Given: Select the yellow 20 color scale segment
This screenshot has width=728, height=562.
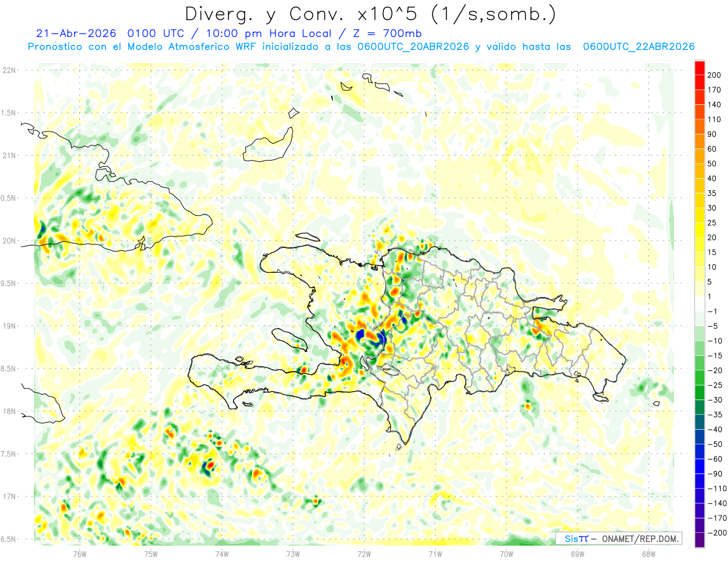Looking at the screenshot, I should point(699,230).
